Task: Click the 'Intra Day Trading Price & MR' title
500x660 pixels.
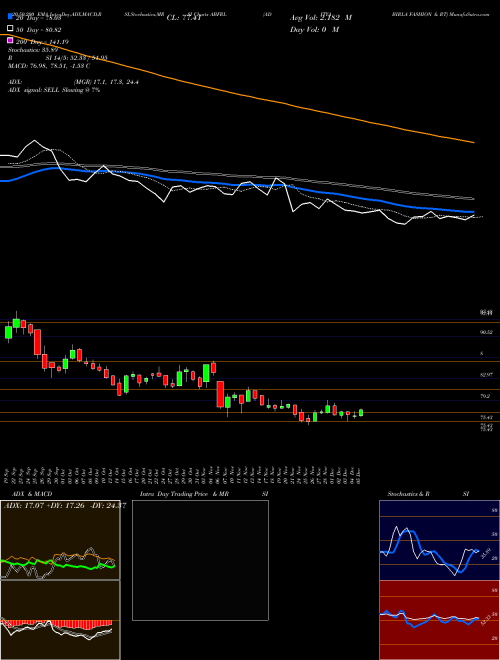Action: tap(184, 494)
